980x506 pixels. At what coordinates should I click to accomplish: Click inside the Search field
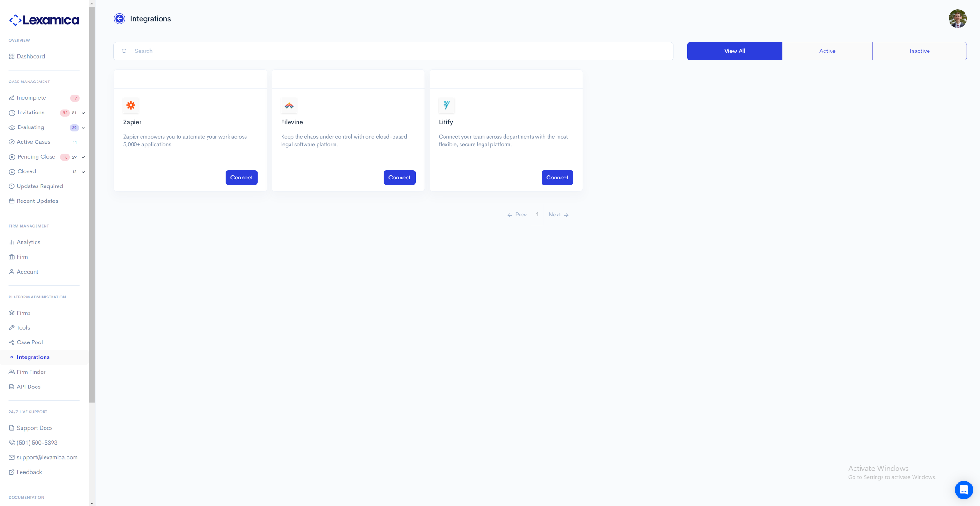point(328,51)
